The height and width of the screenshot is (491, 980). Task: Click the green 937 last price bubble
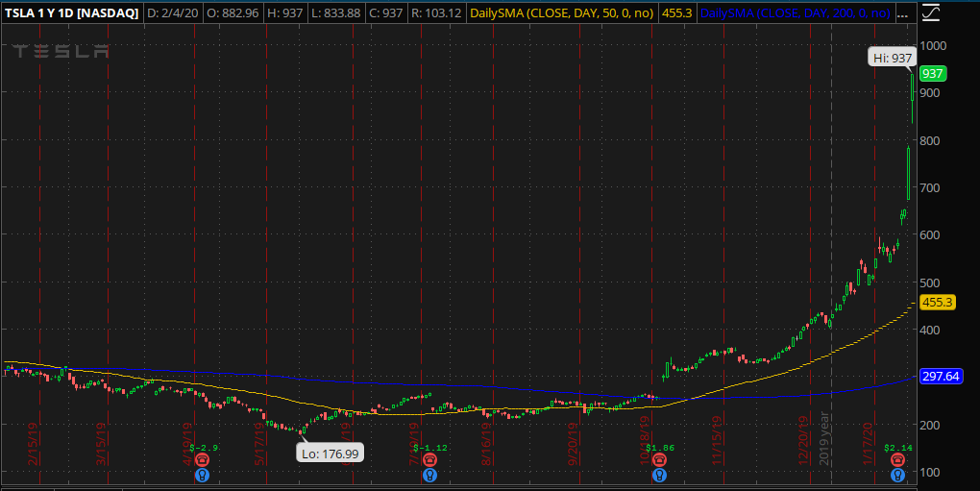(932, 74)
